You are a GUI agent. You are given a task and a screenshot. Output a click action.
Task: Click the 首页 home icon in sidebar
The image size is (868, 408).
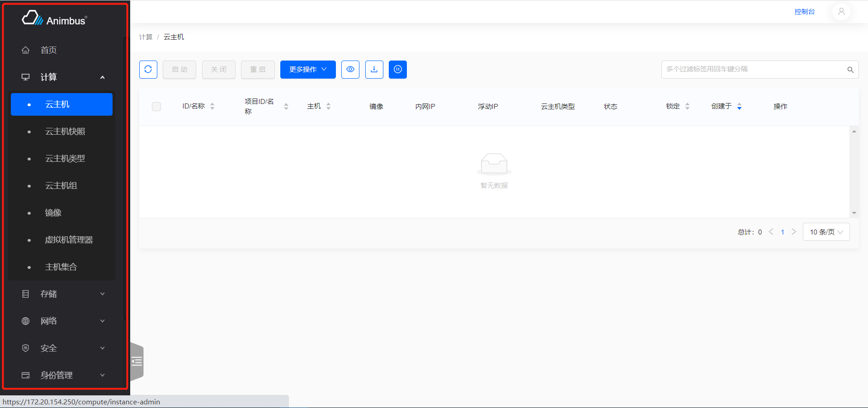click(25, 50)
